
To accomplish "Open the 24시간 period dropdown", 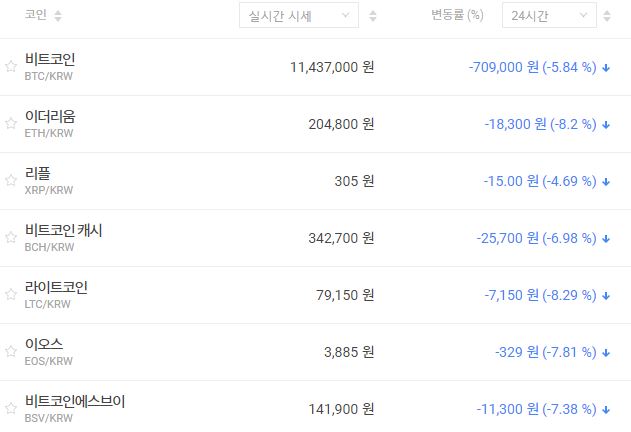I will [549, 16].
